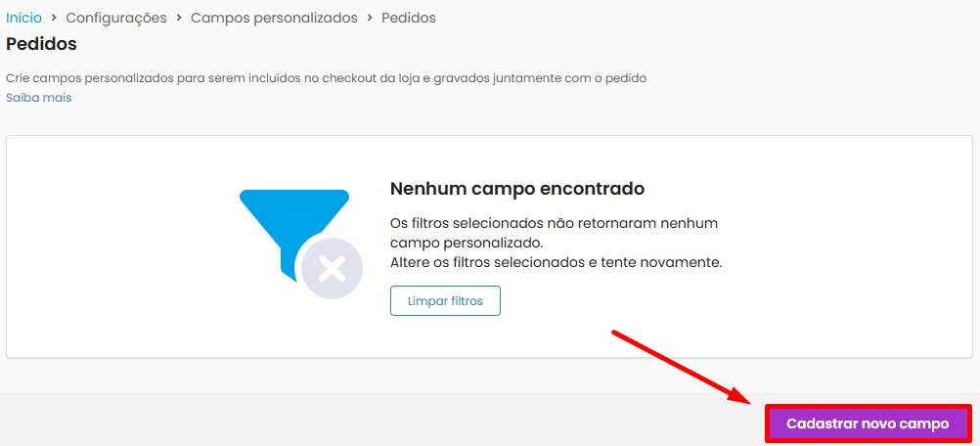Viewport: 980px width, 446px height.
Task: Open Configurações breadcrumb item
Action: click(116, 19)
